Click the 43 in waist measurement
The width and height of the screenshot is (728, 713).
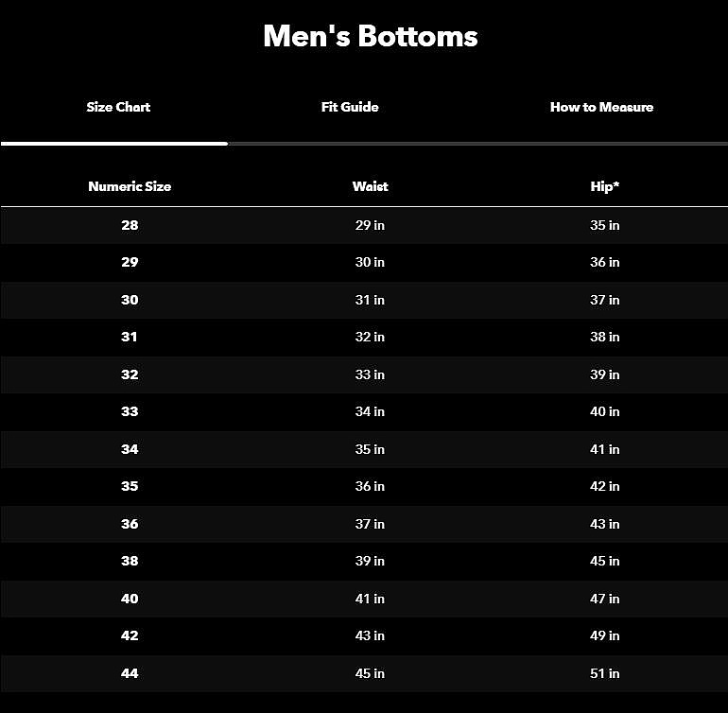370,635
